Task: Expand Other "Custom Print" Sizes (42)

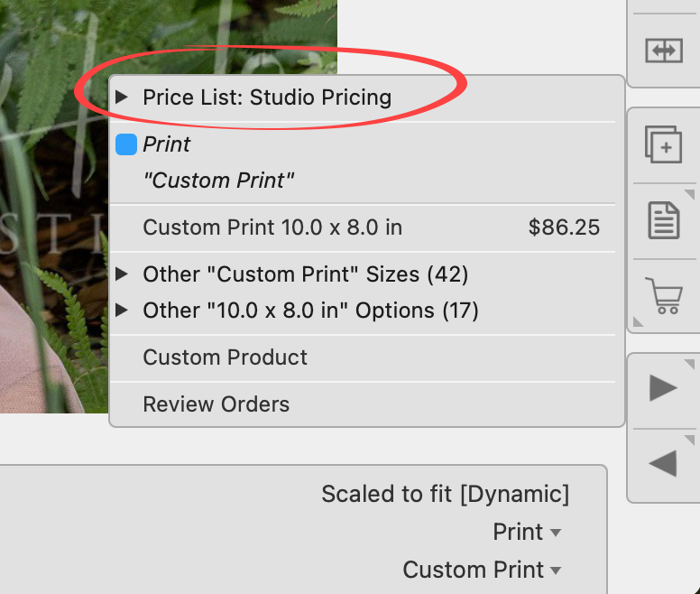Action: click(305, 274)
